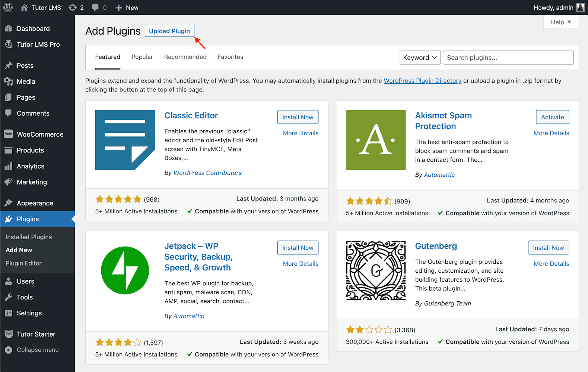Click the Howdy, admin account text
Image resolution: width=588 pixels, height=372 pixels.
[553, 7]
